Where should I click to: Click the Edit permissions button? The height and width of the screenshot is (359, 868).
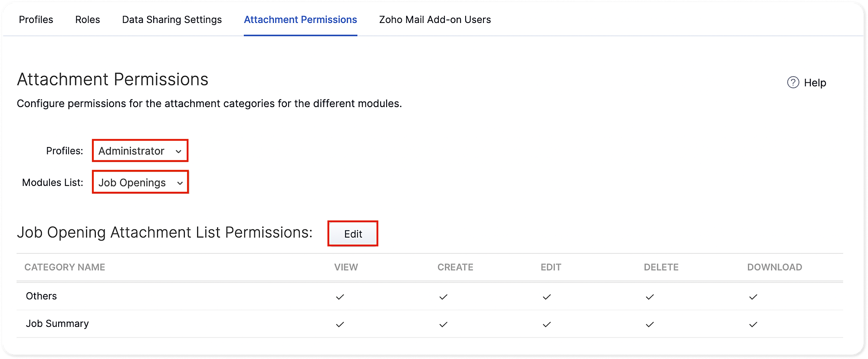tap(353, 234)
